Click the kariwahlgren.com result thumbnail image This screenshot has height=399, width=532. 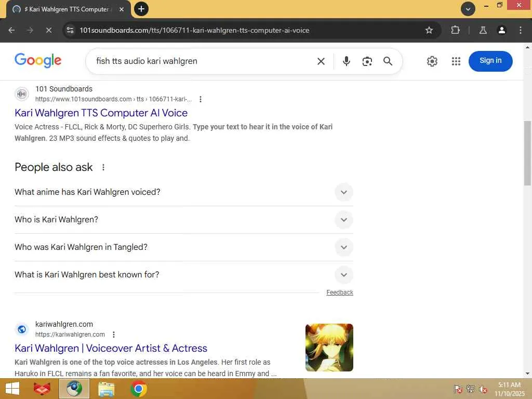[x=329, y=348]
